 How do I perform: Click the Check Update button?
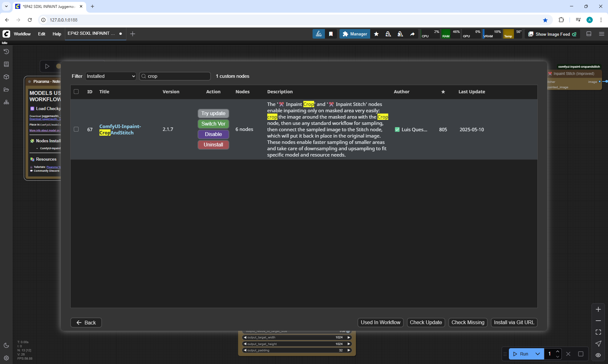[426, 322]
